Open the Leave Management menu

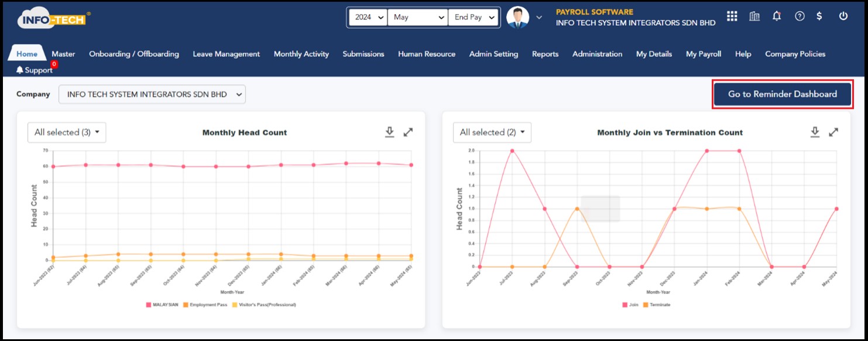pos(226,54)
